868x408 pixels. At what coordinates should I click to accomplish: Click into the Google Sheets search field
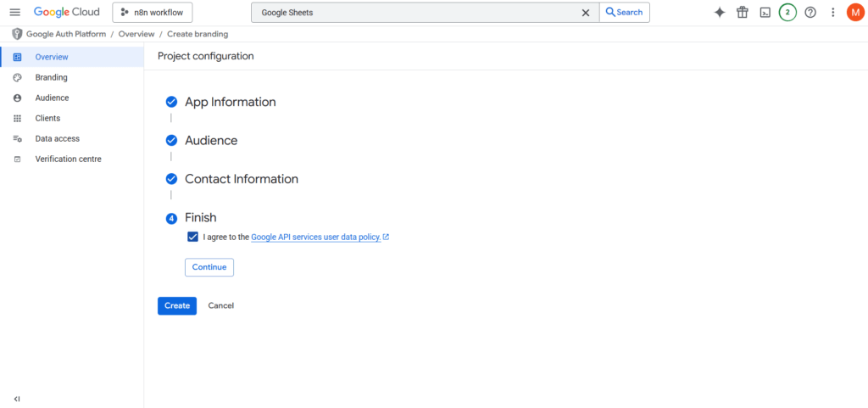(x=415, y=13)
